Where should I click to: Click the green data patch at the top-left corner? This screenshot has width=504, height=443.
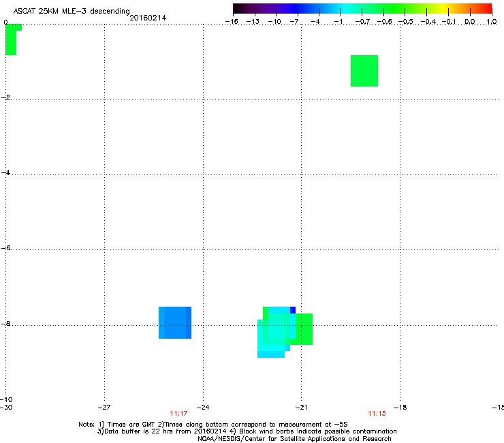click(12, 40)
